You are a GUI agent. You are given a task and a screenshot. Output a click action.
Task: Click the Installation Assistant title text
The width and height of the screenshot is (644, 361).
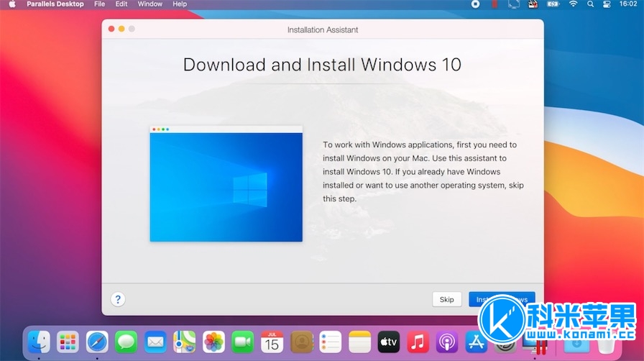tap(323, 29)
